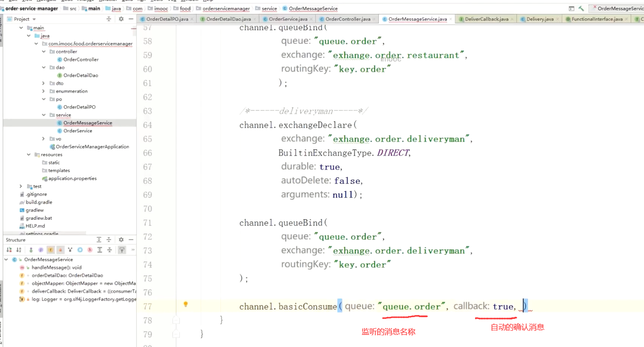Toggle show inherited members in Structure
Viewport: 644px width, 347px height.
31,250
